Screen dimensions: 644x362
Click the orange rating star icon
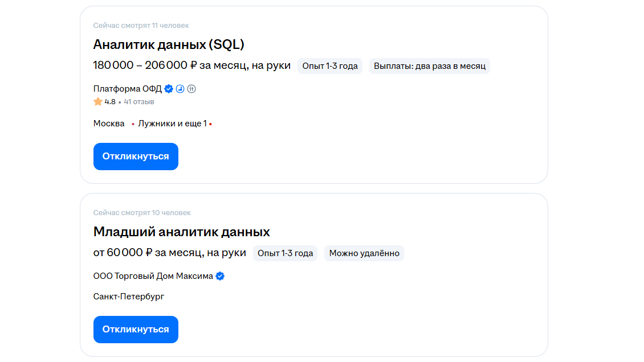(98, 102)
